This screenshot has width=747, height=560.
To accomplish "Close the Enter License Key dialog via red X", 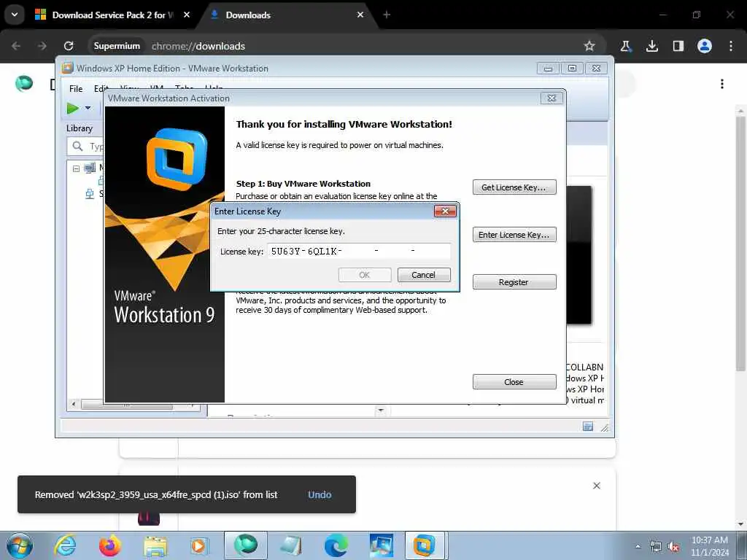I will [445, 211].
